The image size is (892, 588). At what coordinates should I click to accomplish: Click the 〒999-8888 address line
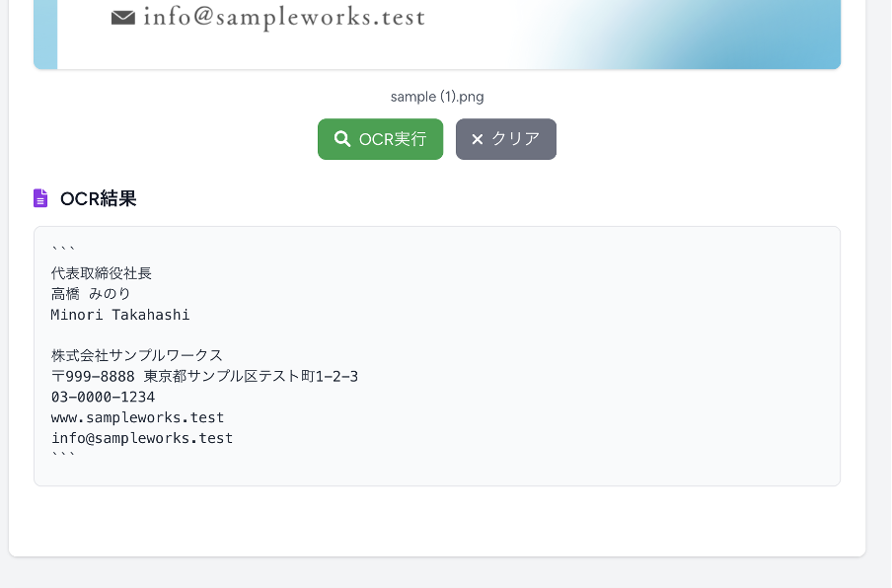tap(204, 377)
